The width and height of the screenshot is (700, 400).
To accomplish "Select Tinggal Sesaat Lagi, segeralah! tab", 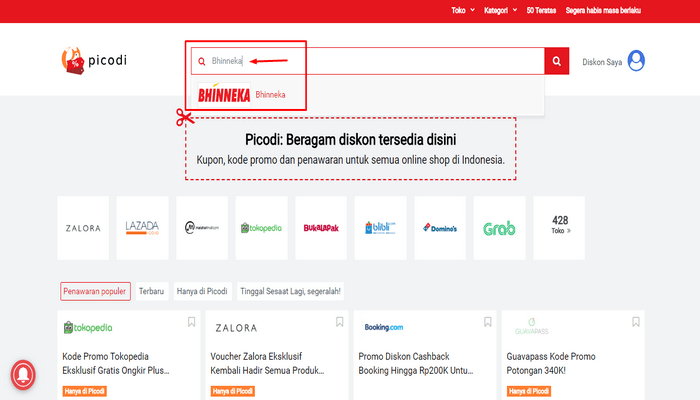I will [290, 291].
